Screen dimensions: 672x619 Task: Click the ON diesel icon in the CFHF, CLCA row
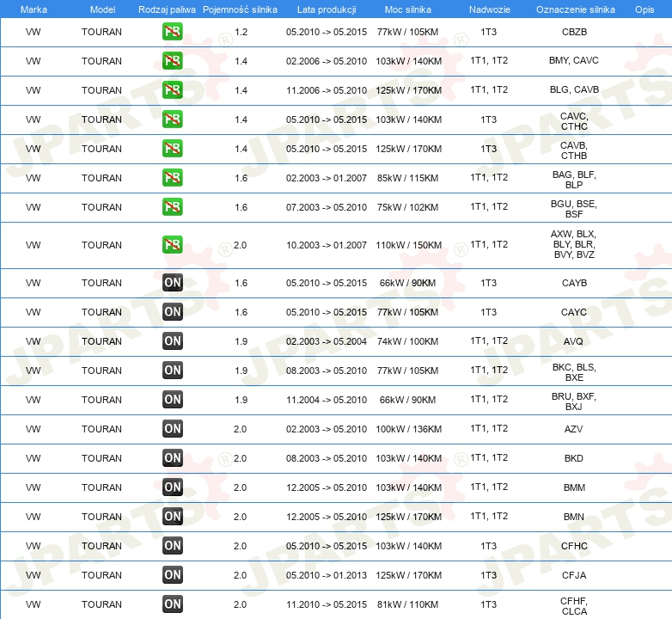[x=172, y=604]
